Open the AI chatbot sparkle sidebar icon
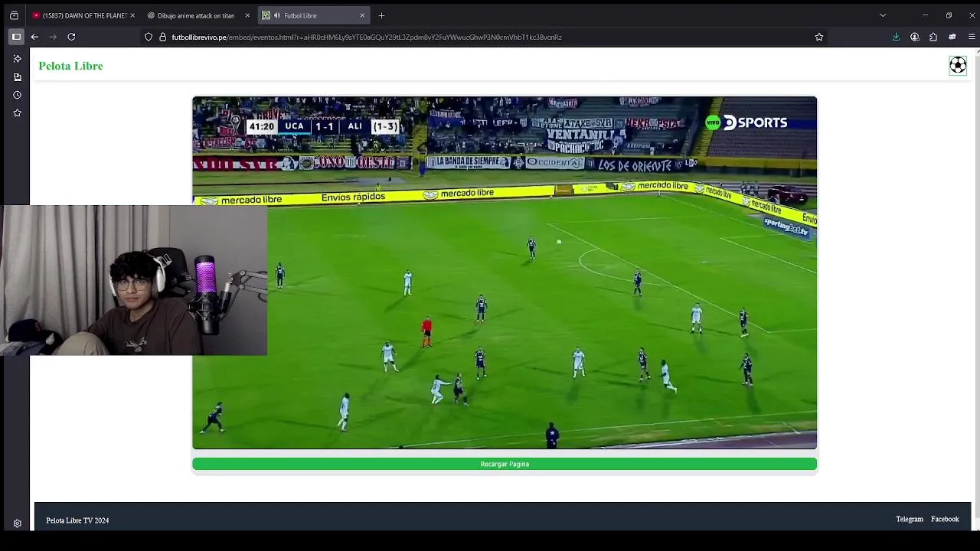 [17, 59]
